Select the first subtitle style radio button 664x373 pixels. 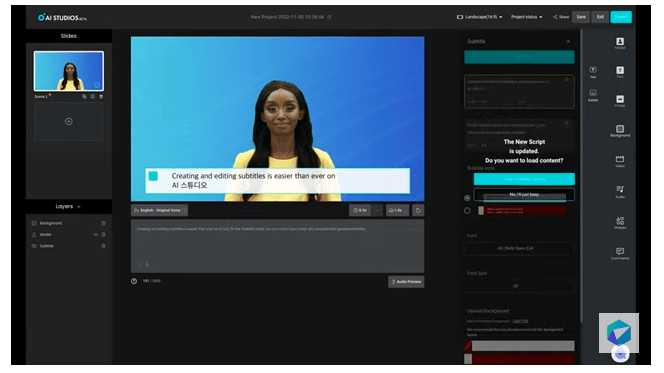coord(467,198)
